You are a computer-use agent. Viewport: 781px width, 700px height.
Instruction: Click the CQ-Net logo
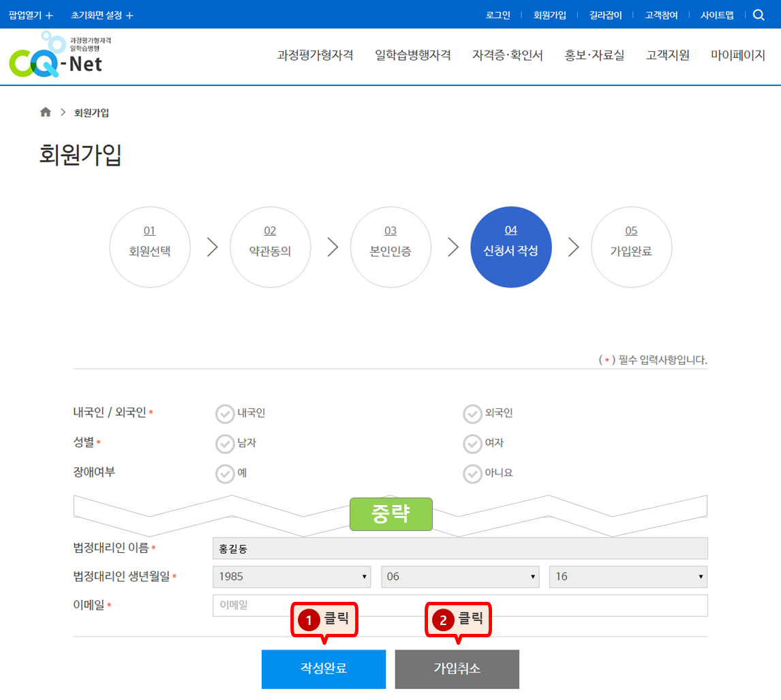point(60,55)
